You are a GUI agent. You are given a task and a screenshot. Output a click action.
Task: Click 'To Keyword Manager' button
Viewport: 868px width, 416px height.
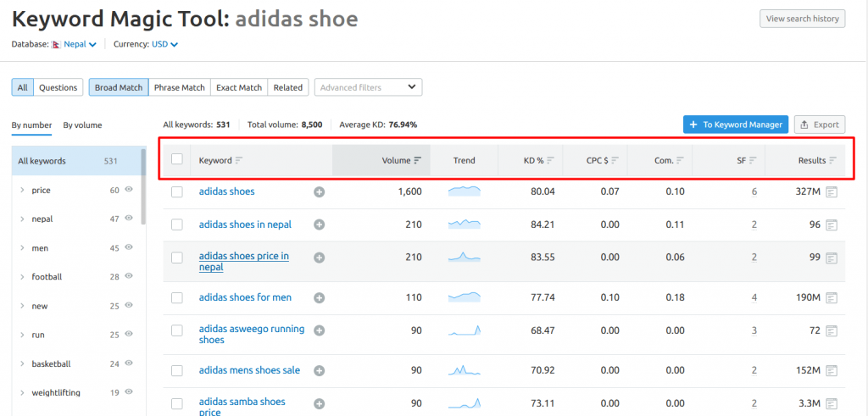[735, 125]
